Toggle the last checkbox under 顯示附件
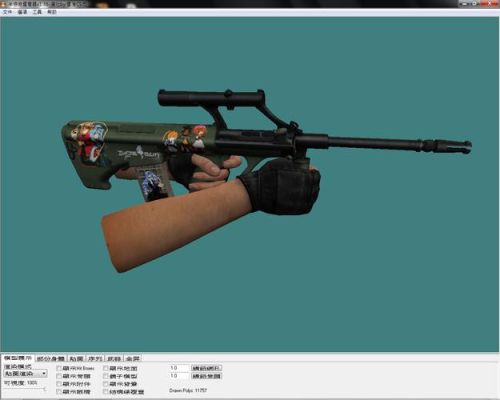500x400 pixels. [59, 392]
